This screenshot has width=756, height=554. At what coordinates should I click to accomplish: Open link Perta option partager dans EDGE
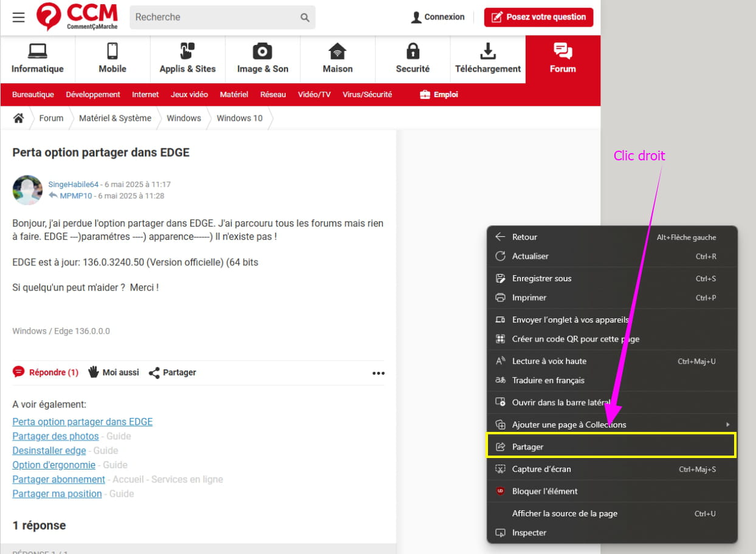83,422
